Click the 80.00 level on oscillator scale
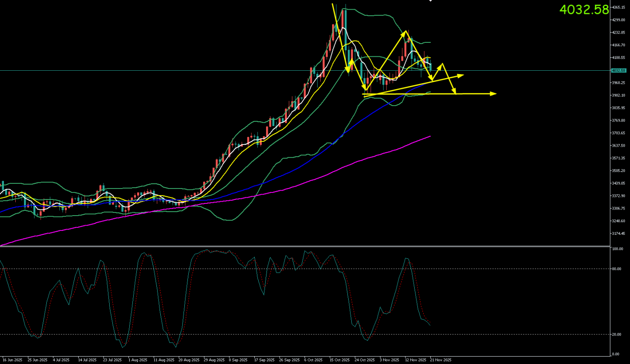This screenshot has height=364, width=630. pyautogui.click(x=617, y=269)
